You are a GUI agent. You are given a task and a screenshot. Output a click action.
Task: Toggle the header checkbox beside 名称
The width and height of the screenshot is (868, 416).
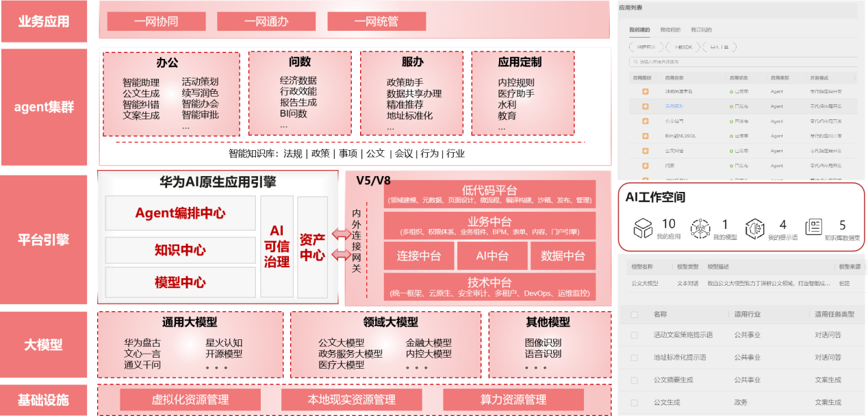click(635, 315)
